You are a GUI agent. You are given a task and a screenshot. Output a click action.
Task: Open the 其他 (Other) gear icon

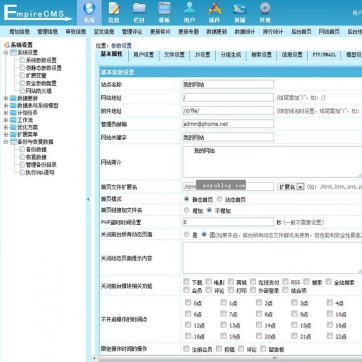pos(265,8)
